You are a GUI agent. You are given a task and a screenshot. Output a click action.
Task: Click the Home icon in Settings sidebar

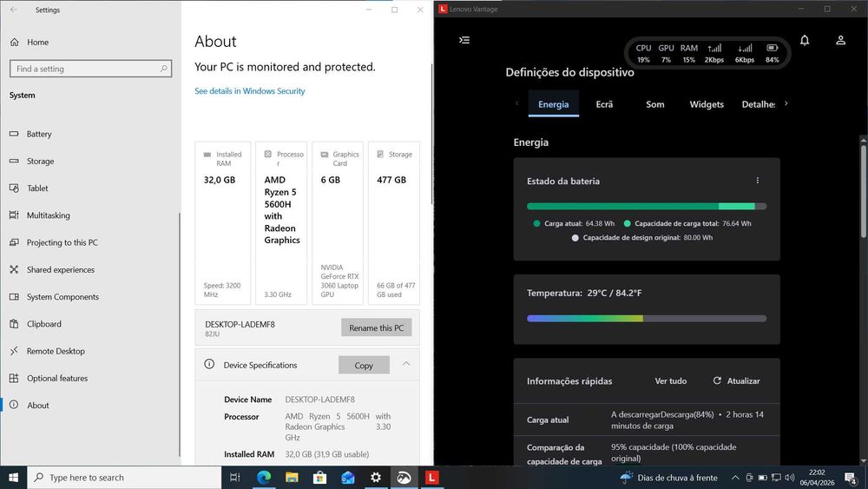tap(15, 42)
